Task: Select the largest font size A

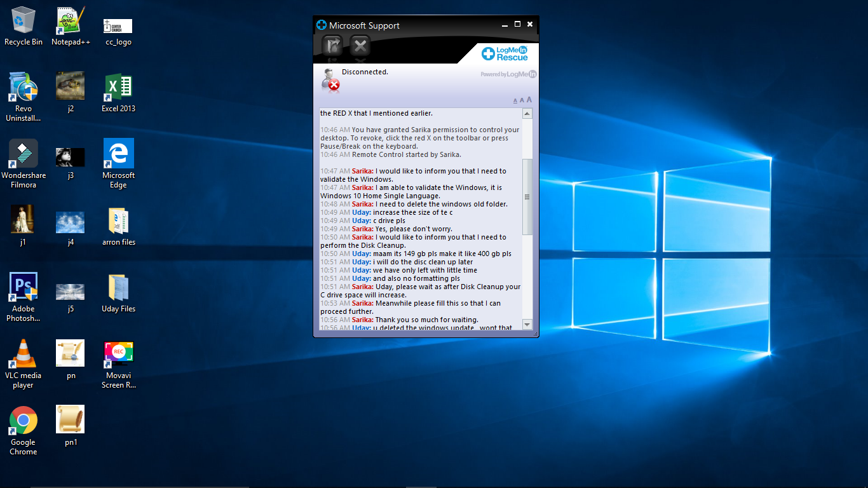Action: click(529, 100)
